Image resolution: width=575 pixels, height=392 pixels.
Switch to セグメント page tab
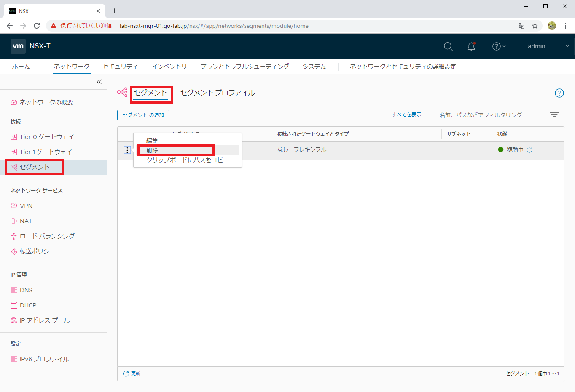[x=151, y=93]
